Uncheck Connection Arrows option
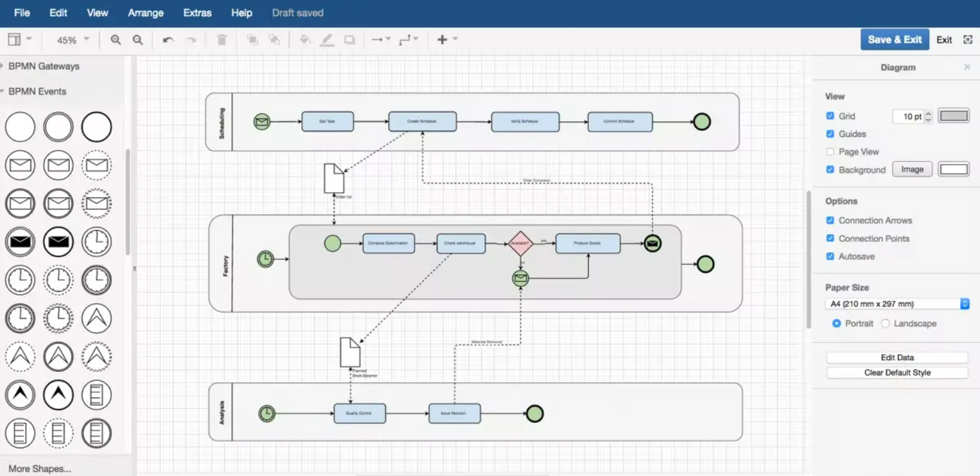This screenshot has height=476, width=980. point(830,221)
